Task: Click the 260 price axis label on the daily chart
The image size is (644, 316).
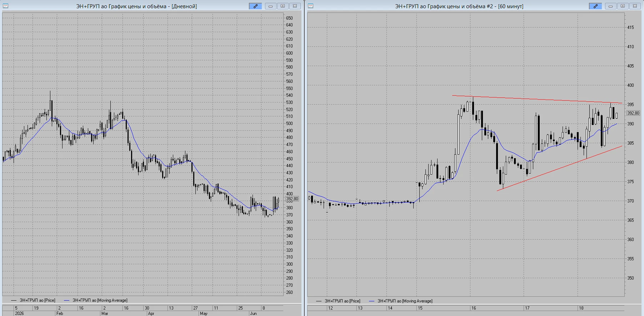Action: tap(289, 292)
